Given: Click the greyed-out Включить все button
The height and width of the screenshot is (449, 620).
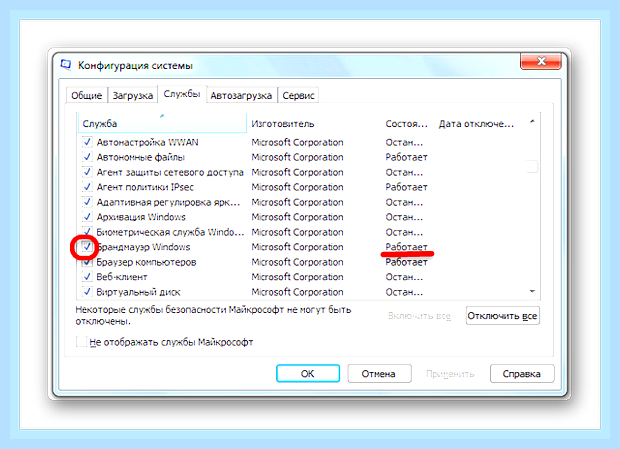Looking at the screenshot, I should (419, 316).
